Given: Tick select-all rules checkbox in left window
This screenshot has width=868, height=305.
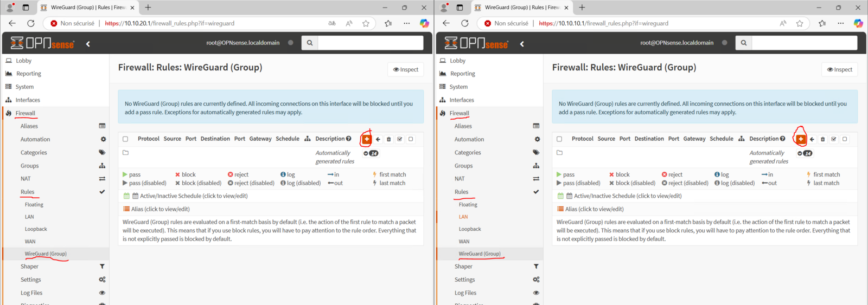Looking at the screenshot, I should pos(125,139).
